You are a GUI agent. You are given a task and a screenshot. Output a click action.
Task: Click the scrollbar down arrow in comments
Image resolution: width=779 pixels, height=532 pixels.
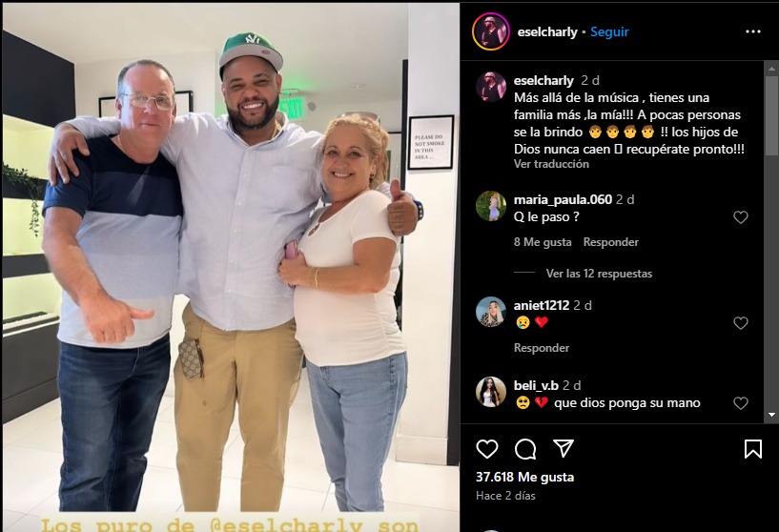tap(771, 415)
